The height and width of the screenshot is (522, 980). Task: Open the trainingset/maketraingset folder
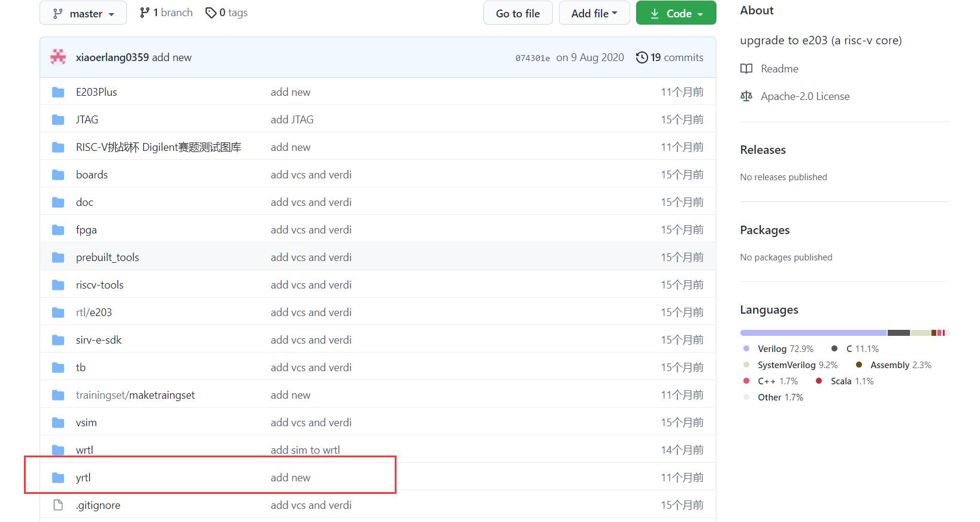pos(135,395)
